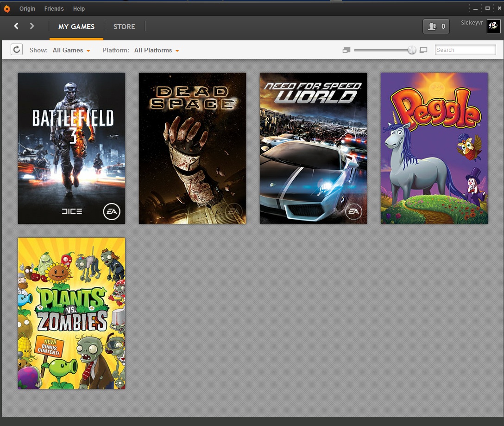Expand the Show All Games dropdown
Image resolution: width=504 pixels, height=426 pixels.
71,50
